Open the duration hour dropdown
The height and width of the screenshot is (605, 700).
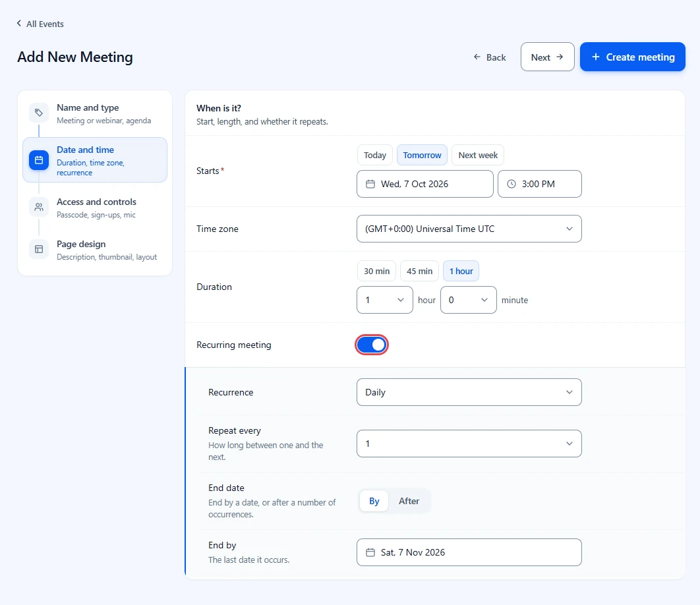[385, 300]
